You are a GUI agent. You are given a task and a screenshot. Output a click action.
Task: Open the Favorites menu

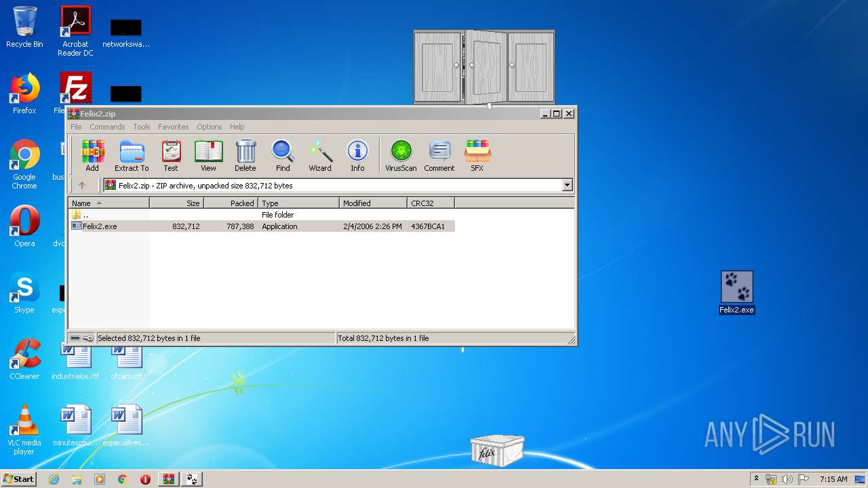(174, 127)
